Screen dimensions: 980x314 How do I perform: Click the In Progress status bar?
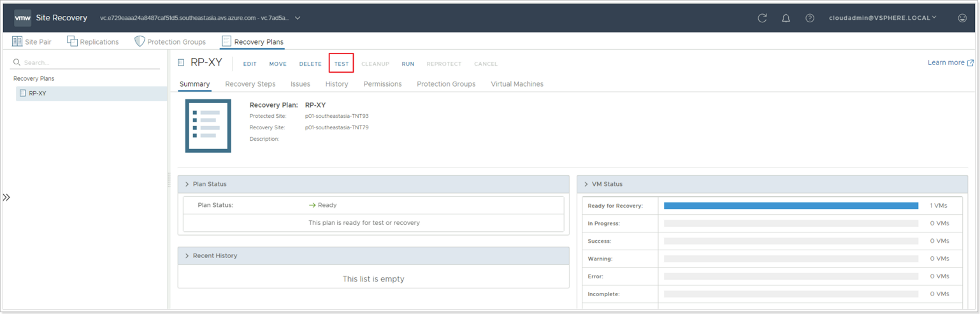[791, 224]
